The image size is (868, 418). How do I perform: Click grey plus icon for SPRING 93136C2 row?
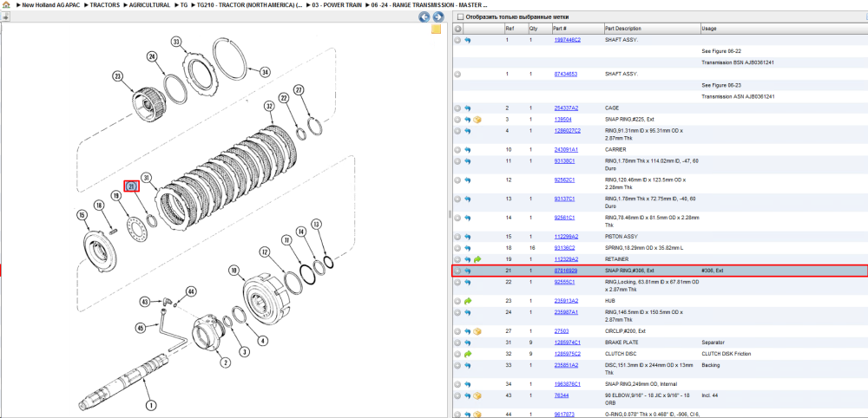(457, 248)
